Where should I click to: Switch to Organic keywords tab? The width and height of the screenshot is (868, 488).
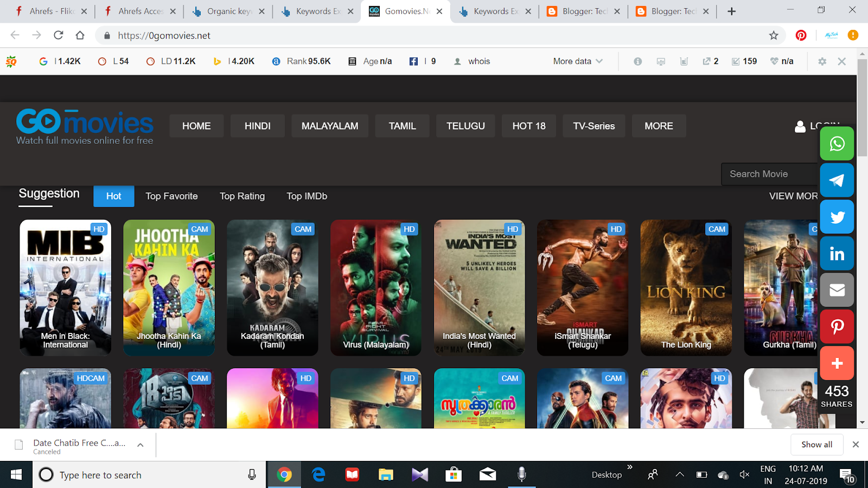pos(228,11)
